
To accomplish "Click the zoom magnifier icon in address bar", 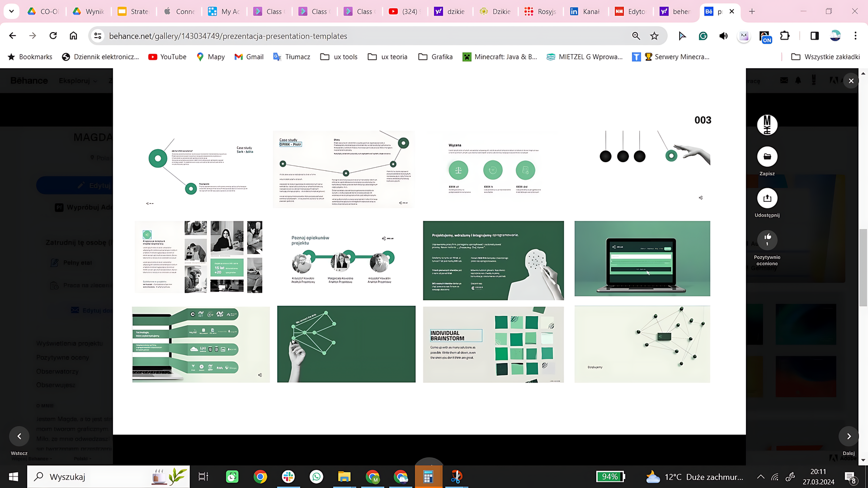I will [636, 36].
